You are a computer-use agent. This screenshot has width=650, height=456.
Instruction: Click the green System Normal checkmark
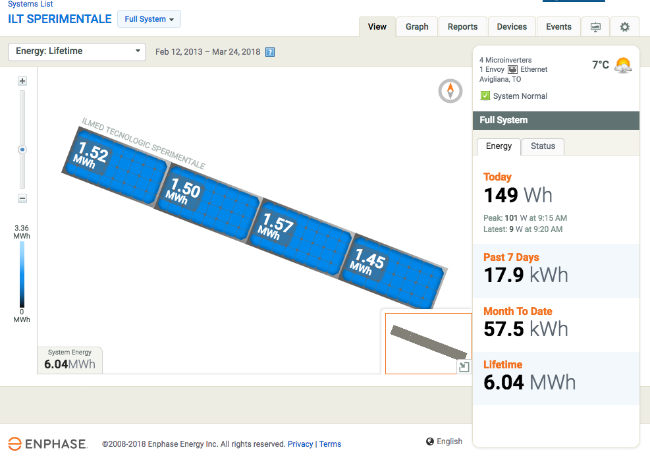[x=485, y=96]
